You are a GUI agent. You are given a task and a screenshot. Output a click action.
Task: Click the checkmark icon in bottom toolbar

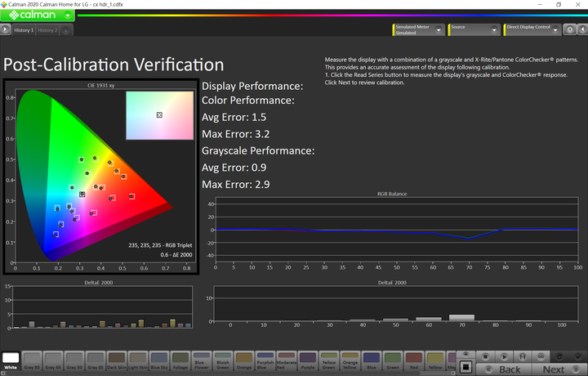pos(578,356)
